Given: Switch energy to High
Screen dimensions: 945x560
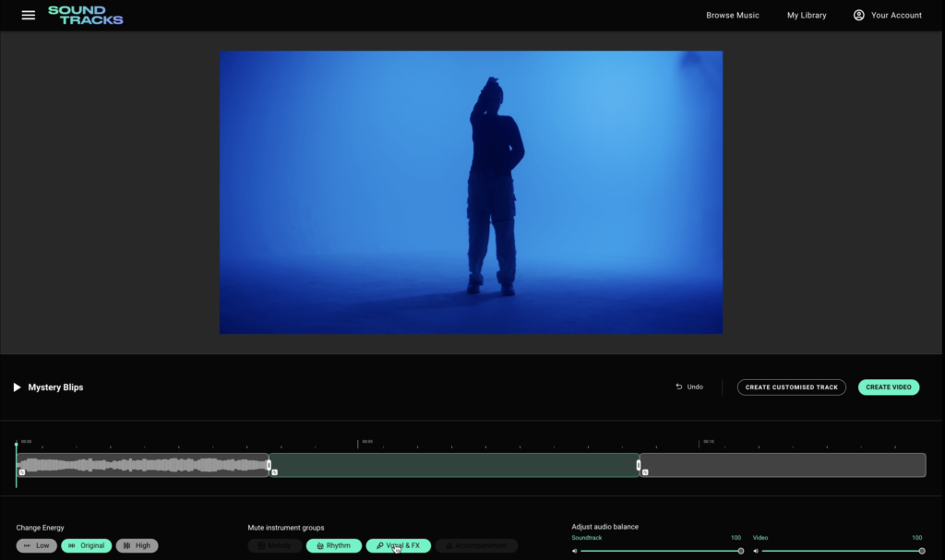Looking at the screenshot, I should (x=137, y=546).
